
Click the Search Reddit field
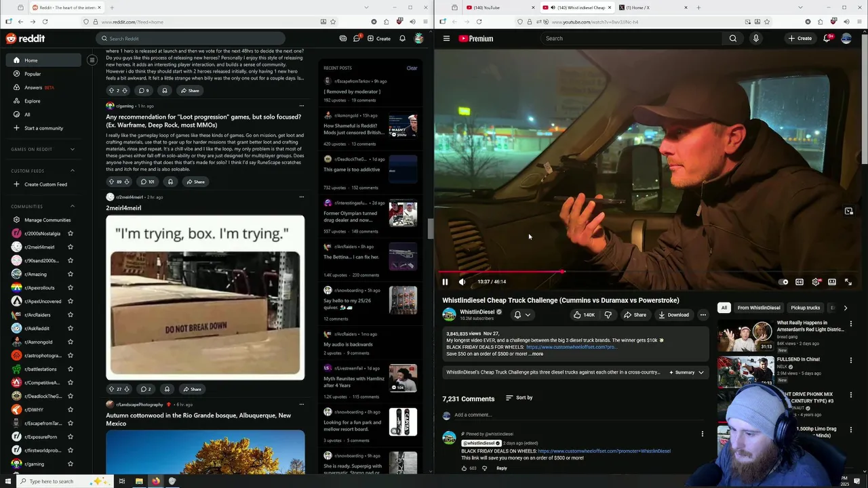pyautogui.click(x=191, y=39)
